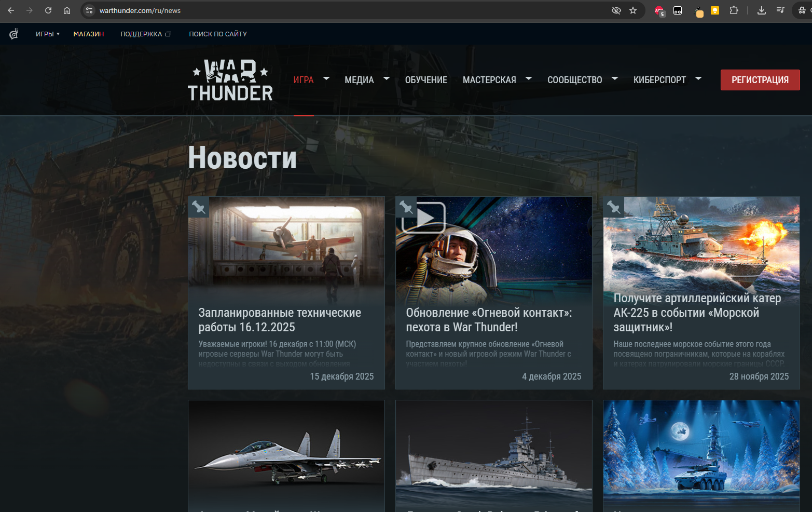Open the browser home page
This screenshot has height=512, width=812.
point(67,10)
